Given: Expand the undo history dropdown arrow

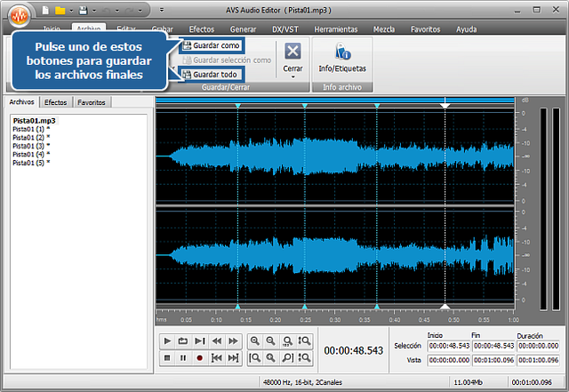Looking at the screenshot, I should click(116, 11).
